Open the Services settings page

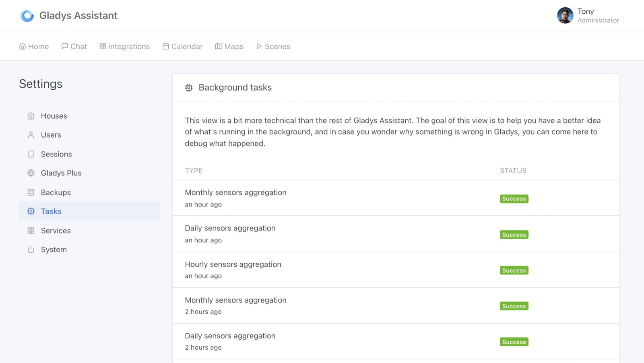[x=56, y=231]
